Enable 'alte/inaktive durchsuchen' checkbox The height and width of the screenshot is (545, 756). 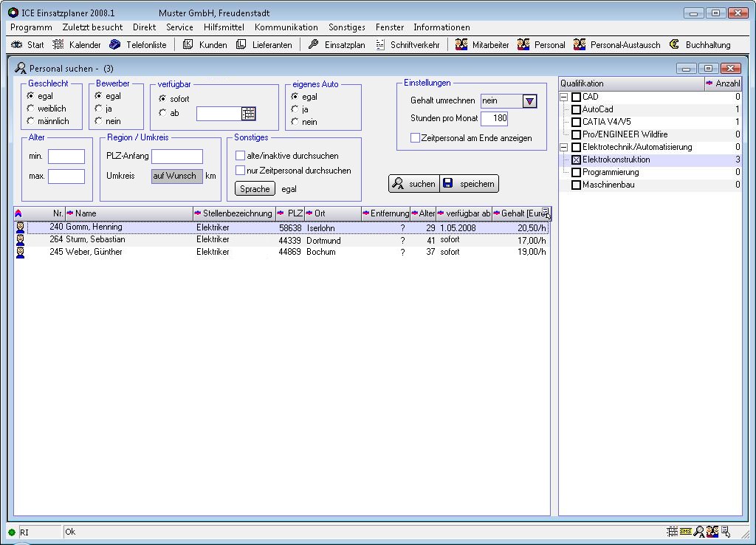[240, 156]
